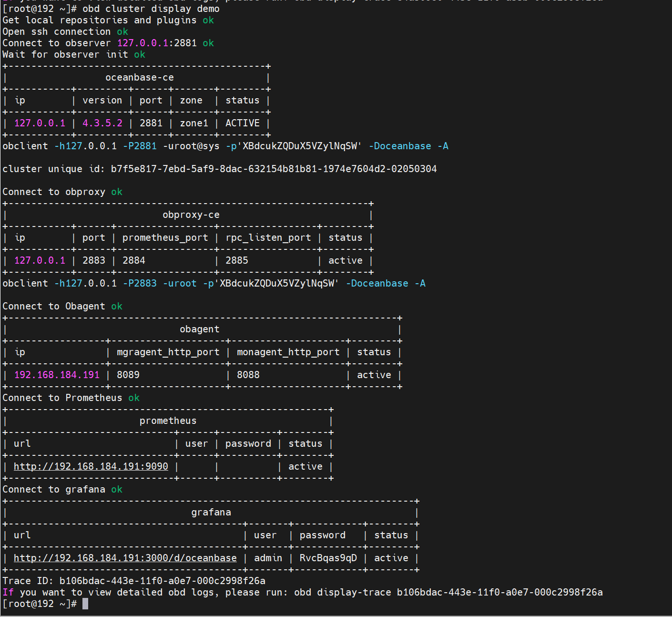
Task: Click obagent active status cell
Action: pyautogui.click(x=374, y=375)
